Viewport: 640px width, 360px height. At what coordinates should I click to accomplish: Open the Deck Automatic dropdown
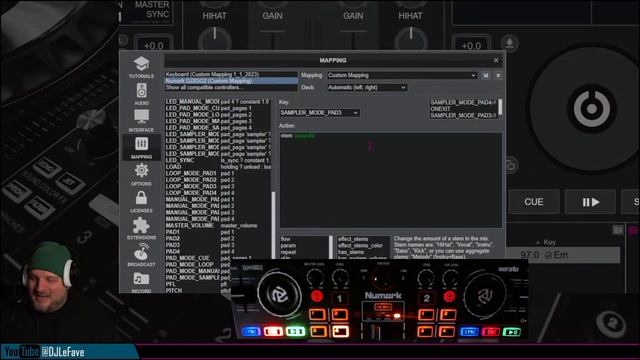[x=367, y=88]
